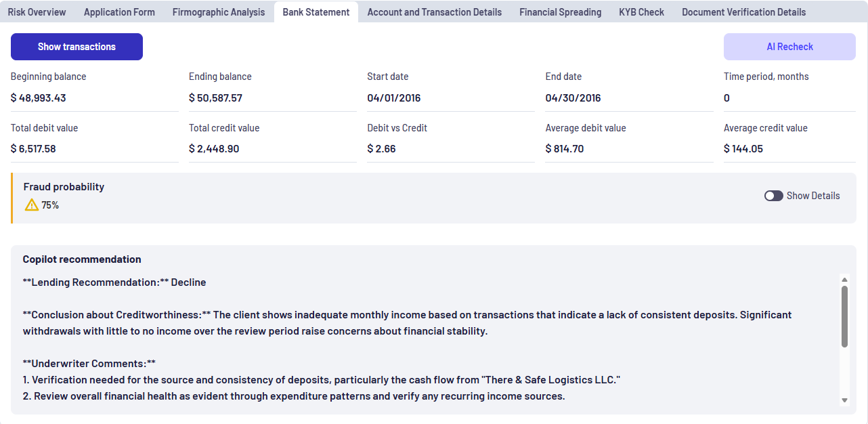The image size is (868, 424).
Task: Open the Firmographic Analysis tab
Action: (219, 12)
